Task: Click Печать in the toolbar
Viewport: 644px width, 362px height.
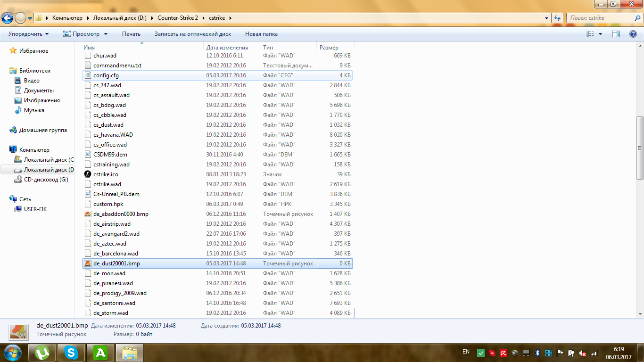Action: [x=131, y=34]
